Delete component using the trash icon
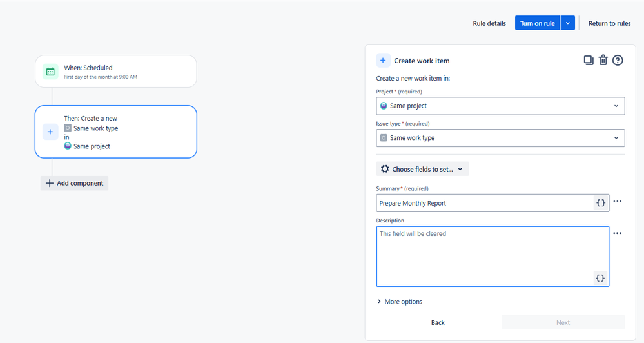Image resolution: width=644 pixels, height=343 pixels. (x=603, y=61)
